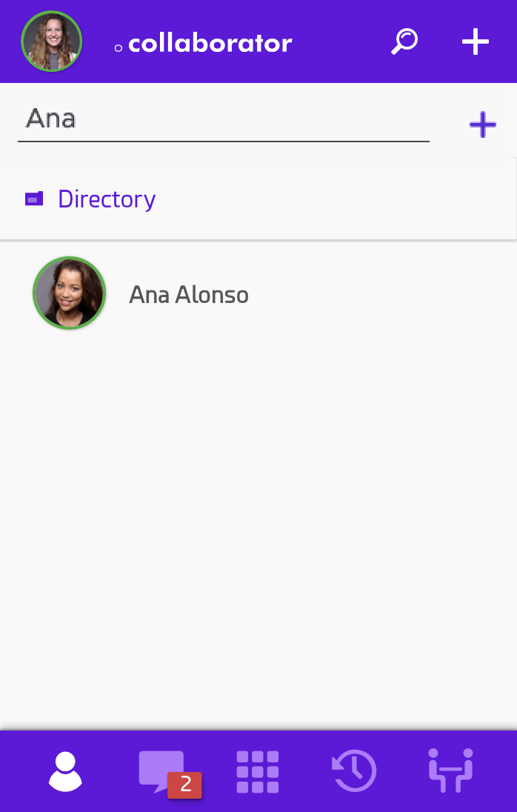Click the white plus icon in header
Image resolution: width=517 pixels, height=812 pixels.
coord(475,41)
